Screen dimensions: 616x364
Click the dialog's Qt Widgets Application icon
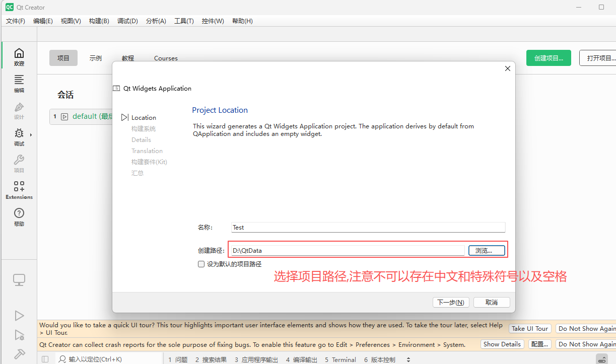116,88
